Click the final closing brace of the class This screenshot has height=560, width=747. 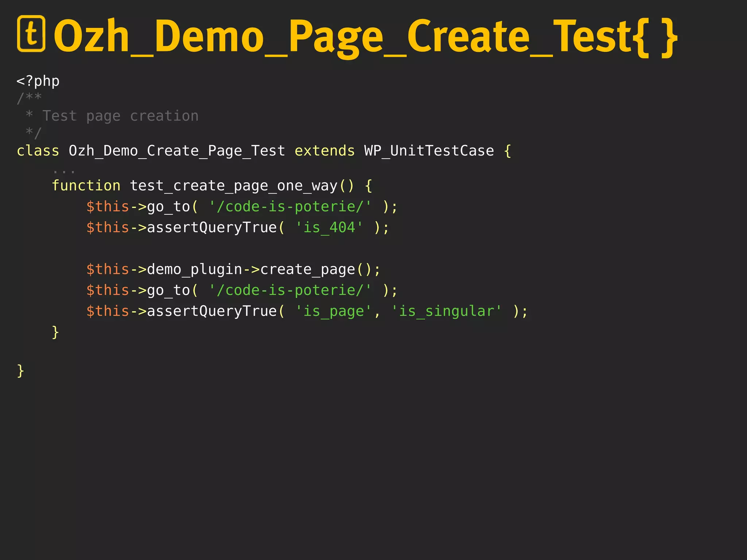coord(20,371)
